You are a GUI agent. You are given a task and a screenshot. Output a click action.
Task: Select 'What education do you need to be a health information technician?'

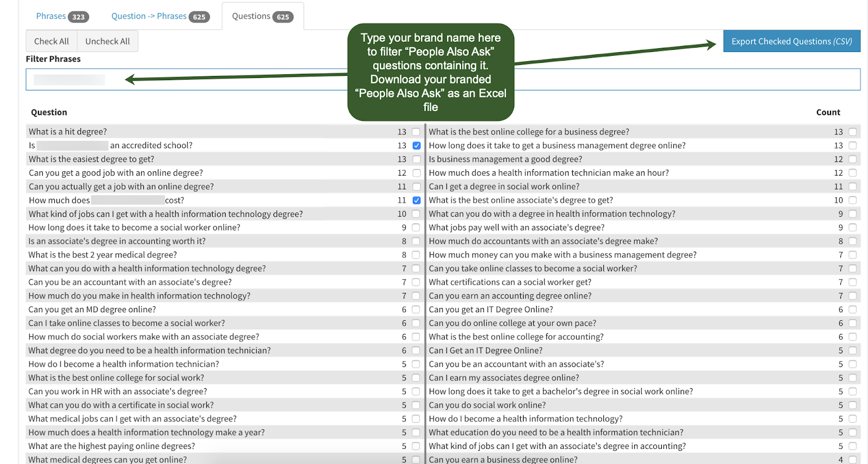[x=852, y=433]
